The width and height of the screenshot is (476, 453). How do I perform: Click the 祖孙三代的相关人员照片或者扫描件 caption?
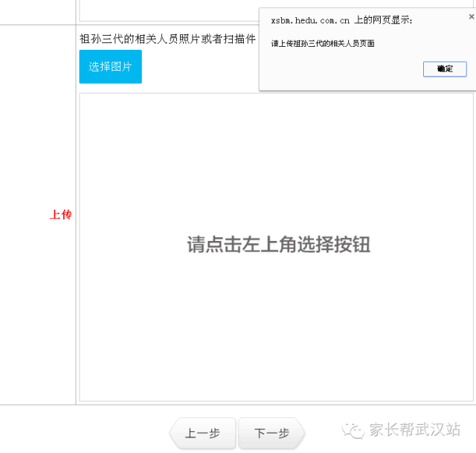point(167,39)
